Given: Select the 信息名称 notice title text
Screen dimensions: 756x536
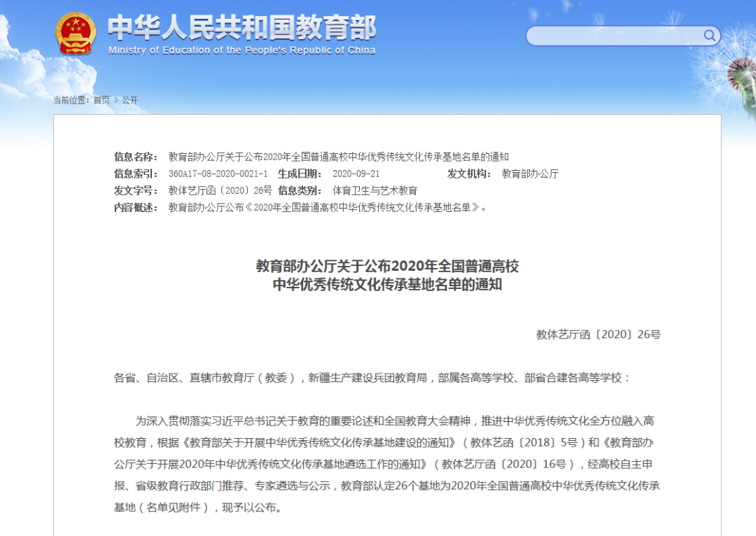Looking at the screenshot, I should click(x=338, y=157).
